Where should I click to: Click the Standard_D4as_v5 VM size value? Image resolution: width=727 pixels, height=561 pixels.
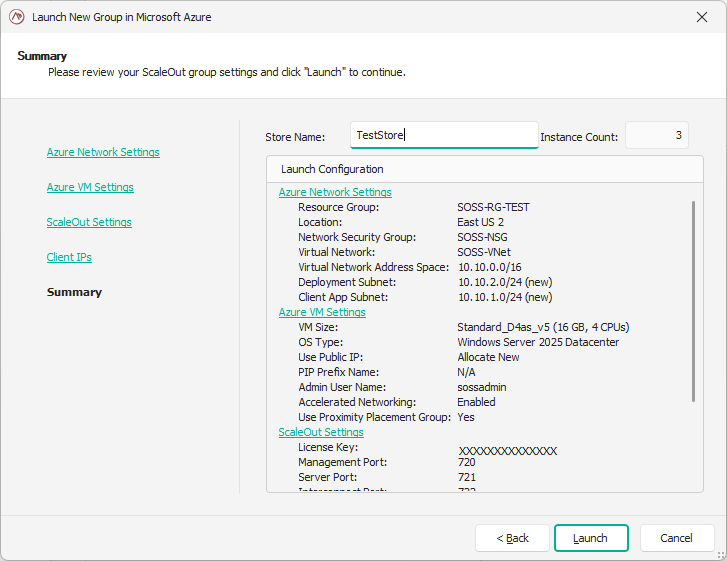543,327
